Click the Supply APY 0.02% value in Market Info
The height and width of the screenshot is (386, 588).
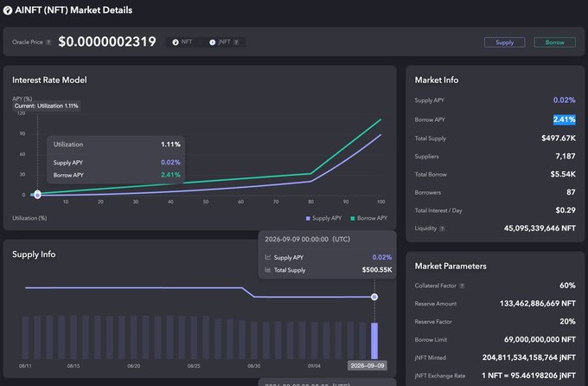coord(565,100)
